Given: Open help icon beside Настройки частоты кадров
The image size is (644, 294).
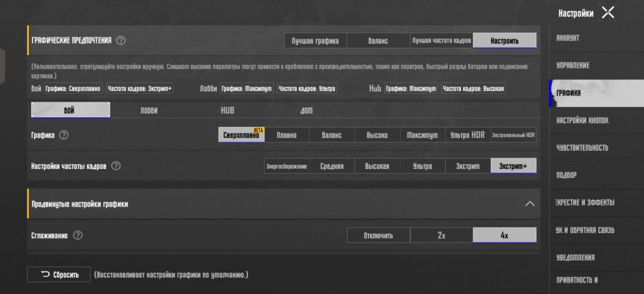Looking at the screenshot, I should (x=116, y=166).
